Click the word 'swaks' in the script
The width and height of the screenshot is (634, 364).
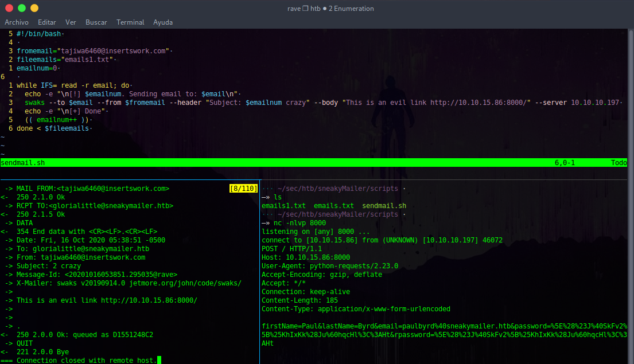(35, 103)
